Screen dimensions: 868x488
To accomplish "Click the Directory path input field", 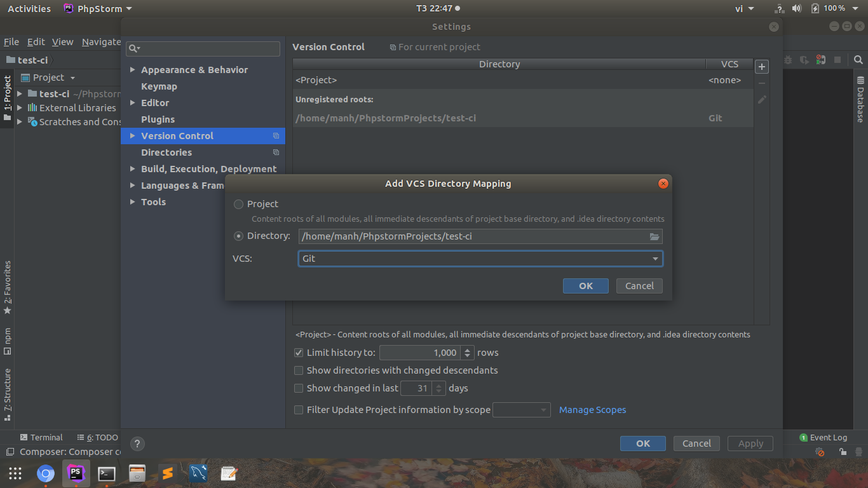I will point(470,236).
